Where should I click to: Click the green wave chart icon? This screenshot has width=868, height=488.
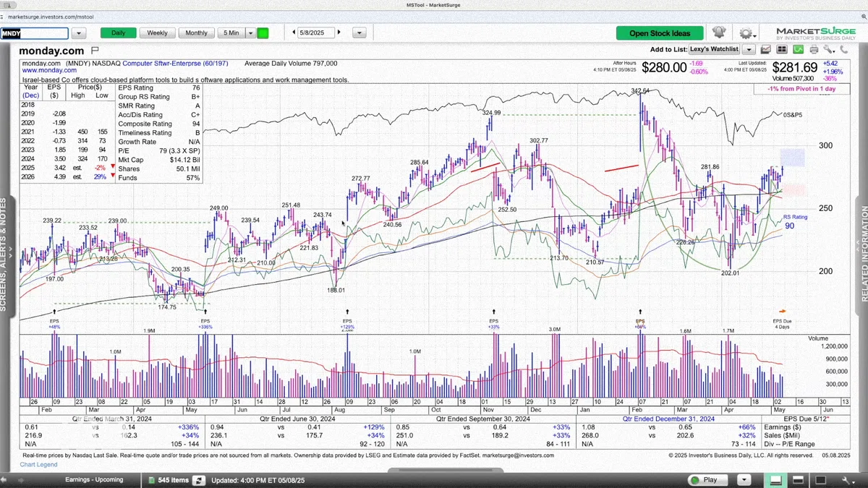click(798, 50)
